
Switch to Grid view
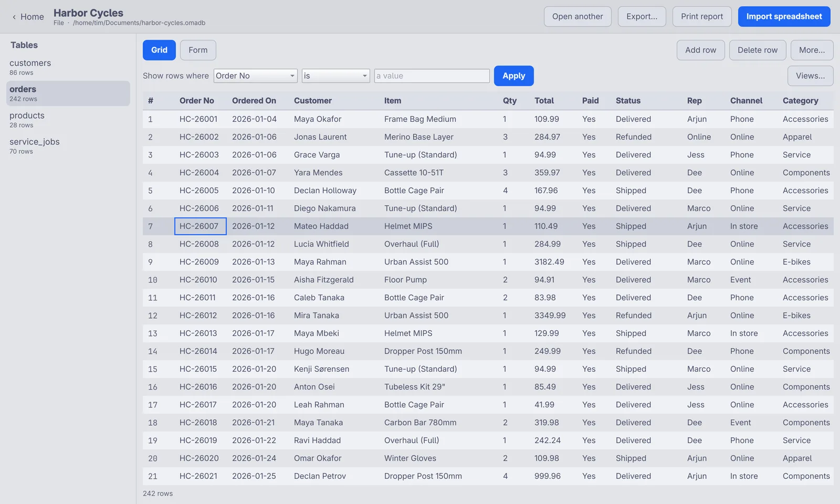tap(159, 50)
